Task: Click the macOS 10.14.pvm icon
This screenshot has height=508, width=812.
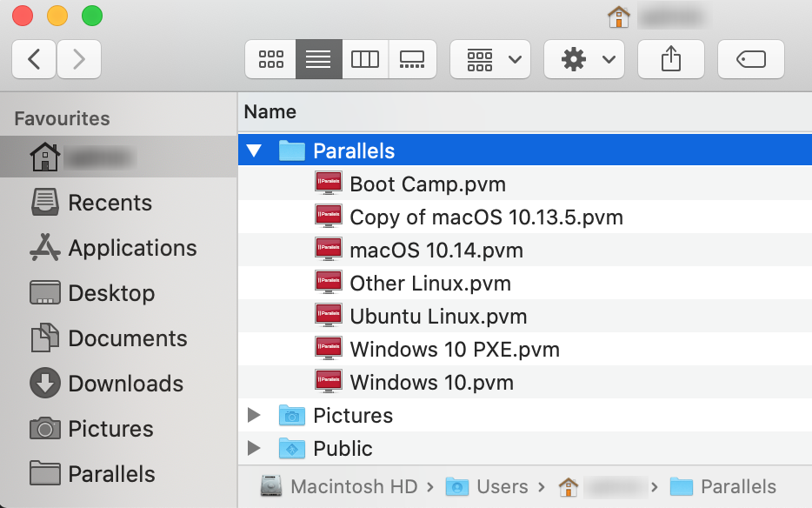Action: pos(329,250)
